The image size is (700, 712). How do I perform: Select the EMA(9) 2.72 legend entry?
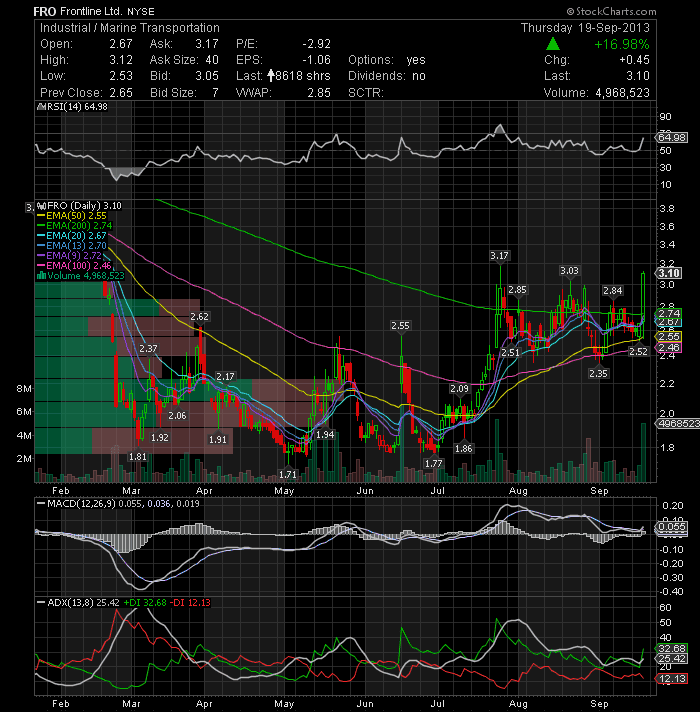click(x=69, y=256)
